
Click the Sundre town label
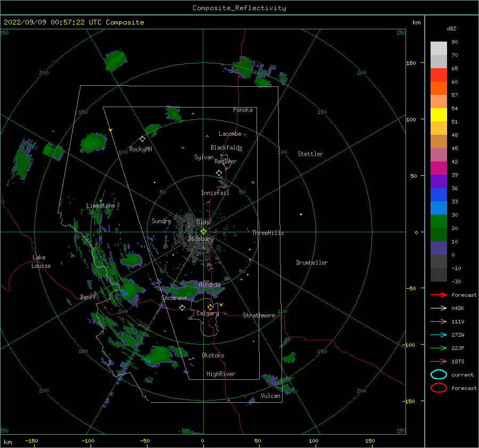point(161,221)
